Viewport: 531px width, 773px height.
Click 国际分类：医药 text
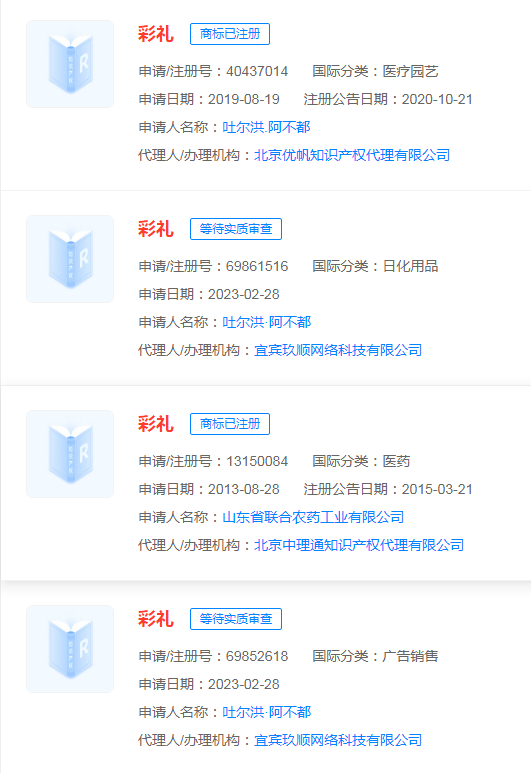[361, 461]
